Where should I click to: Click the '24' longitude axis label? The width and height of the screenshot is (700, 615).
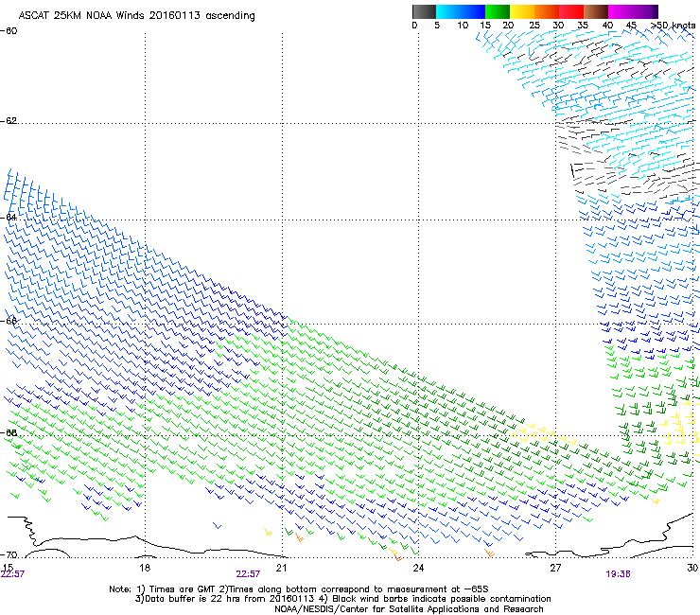[418, 568]
